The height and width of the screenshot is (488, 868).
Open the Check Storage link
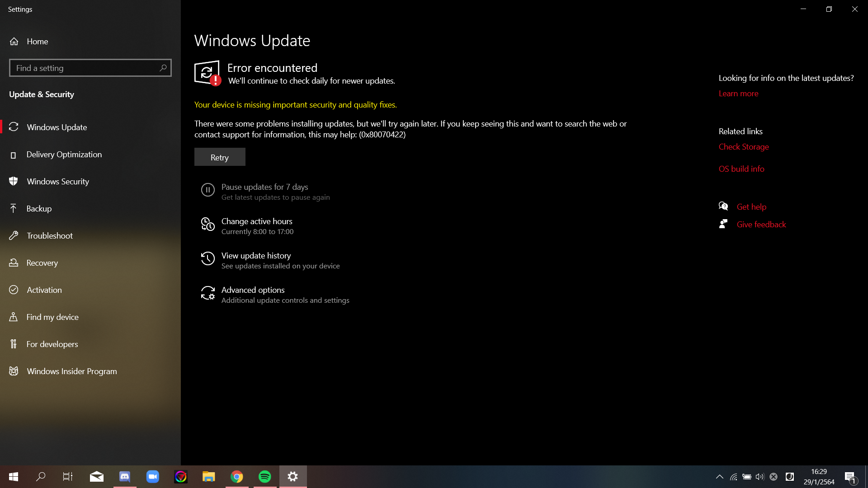coord(743,147)
